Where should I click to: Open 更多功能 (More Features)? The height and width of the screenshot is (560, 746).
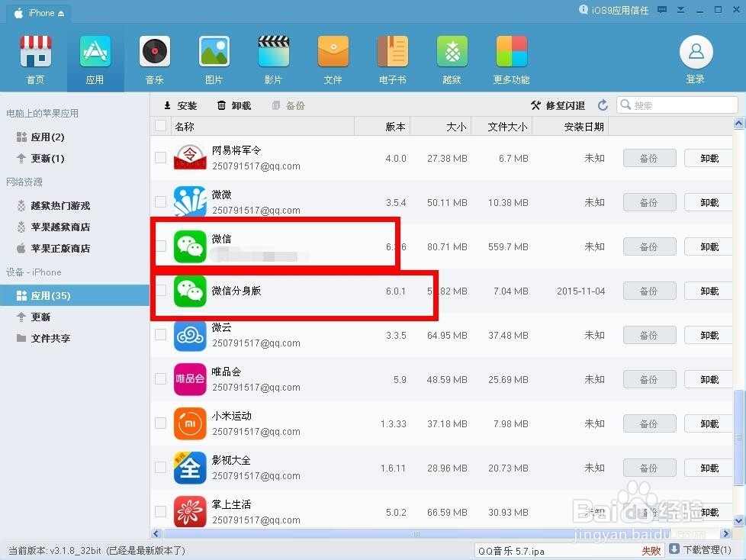pos(511,59)
